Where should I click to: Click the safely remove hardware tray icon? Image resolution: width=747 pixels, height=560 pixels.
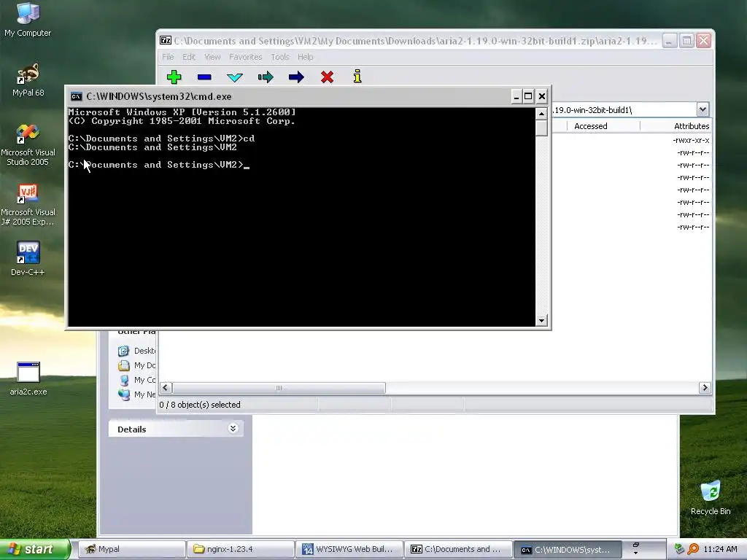680,549
